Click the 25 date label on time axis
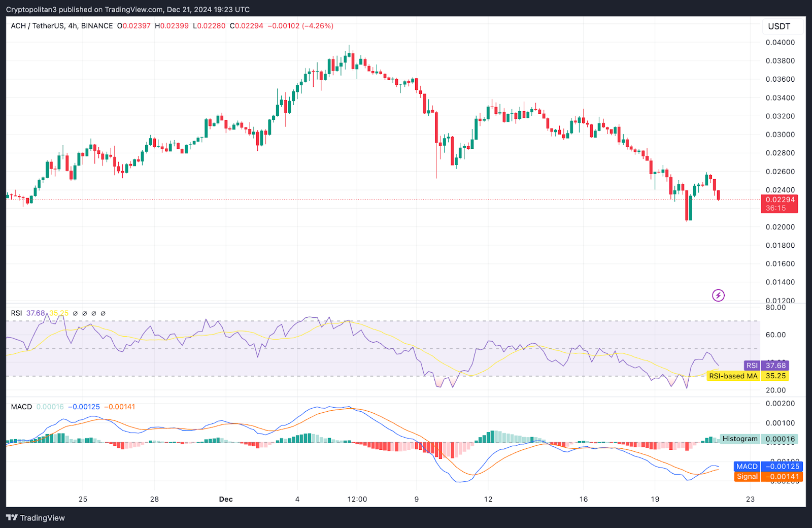This screenshot has height=528, width=812. tap(83, 500)
